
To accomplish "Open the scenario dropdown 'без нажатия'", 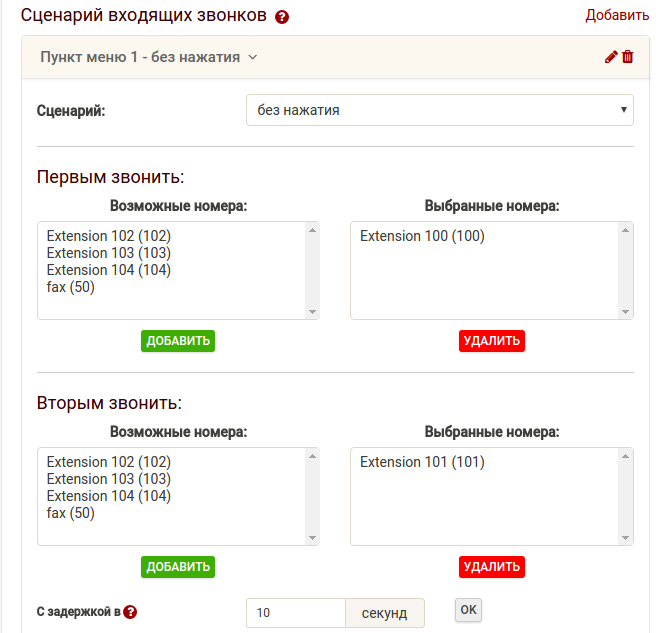I will (x=439, y=110).
